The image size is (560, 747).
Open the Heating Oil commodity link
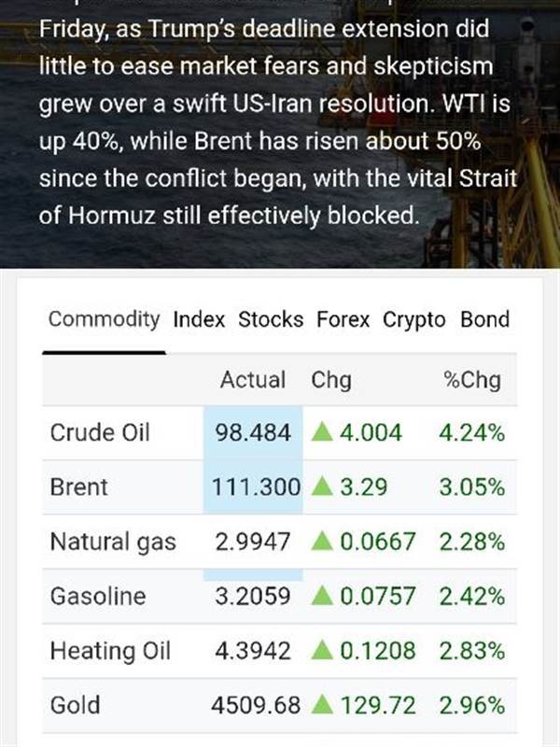click(x=110, y=650)
